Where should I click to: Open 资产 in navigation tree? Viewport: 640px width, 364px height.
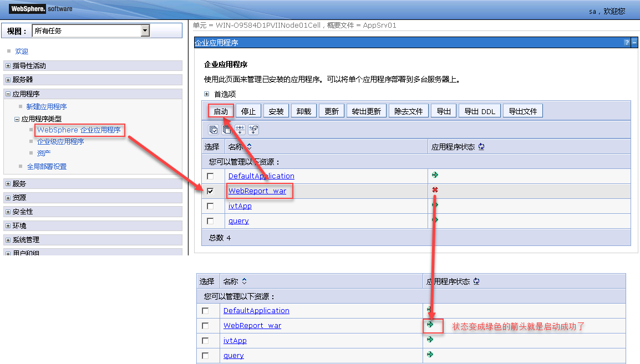point(44,153)
